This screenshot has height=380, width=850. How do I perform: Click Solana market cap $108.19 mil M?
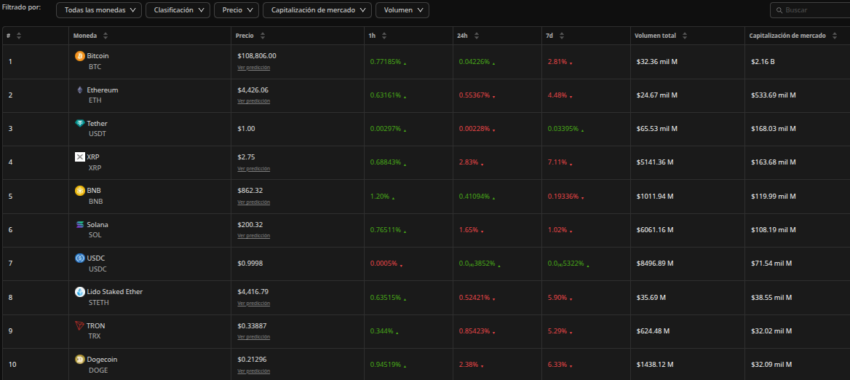774,230
